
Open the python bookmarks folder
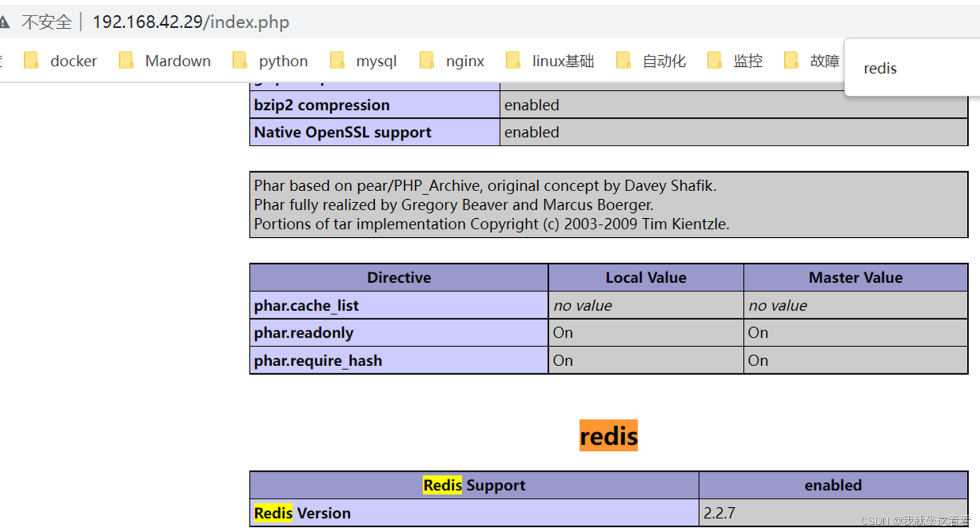tap(283, 60)
